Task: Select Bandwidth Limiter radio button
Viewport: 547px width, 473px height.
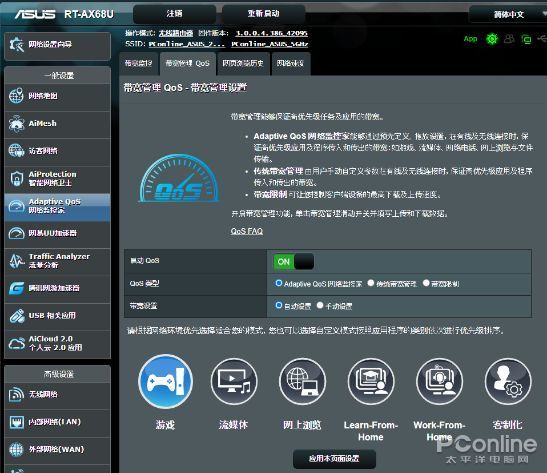Action: (x=426, y=283)
